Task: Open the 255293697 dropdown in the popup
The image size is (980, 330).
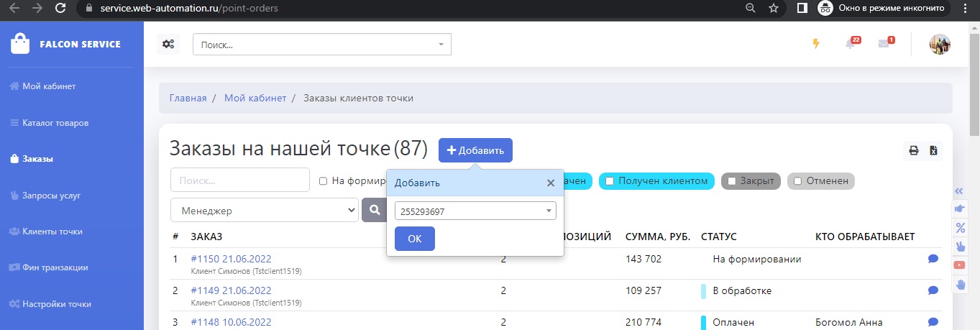Action: click(475, 211)
